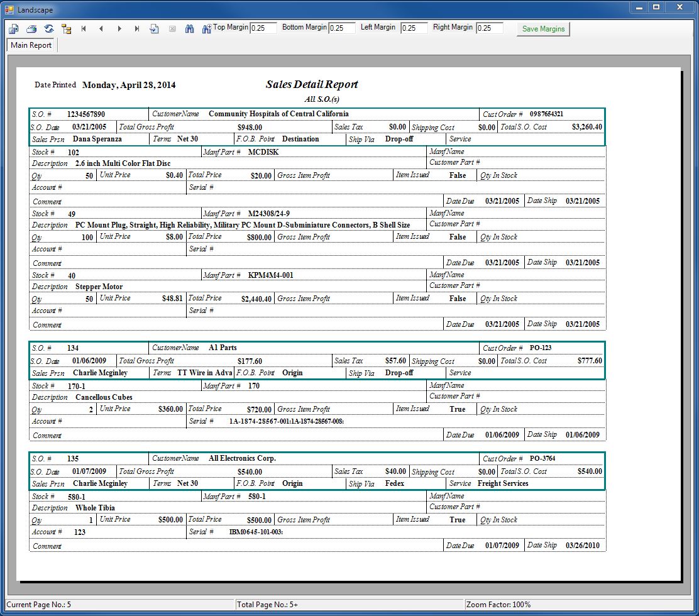Screen dimensions: 699x616
Task: Click S.O. number 1234567890
Action: [x=86, y=114]
